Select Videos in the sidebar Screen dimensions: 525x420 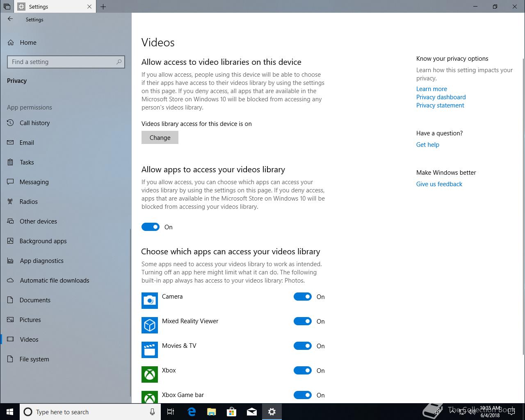66,340
